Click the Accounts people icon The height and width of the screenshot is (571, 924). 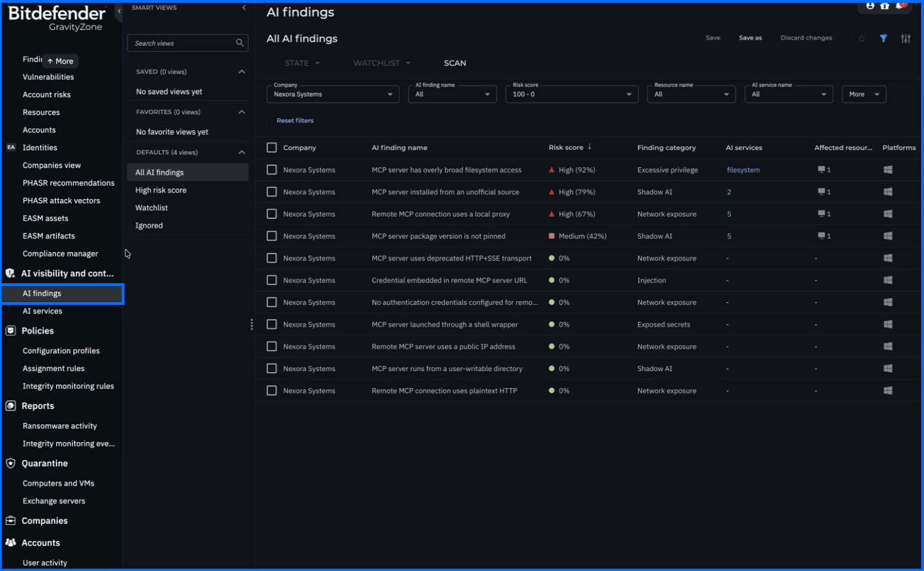pyautogui.click(x=10, y=542)
